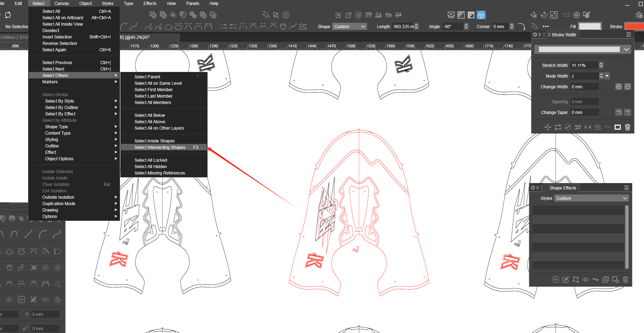
Task: Delete effect using Shape Effects trash icon
Action: [625, 280]
